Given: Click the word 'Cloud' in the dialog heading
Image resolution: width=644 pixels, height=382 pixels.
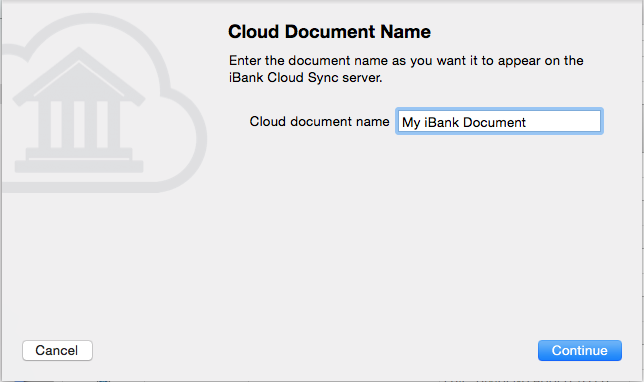Looking at the screenshot, I should (x=254, y=32).
